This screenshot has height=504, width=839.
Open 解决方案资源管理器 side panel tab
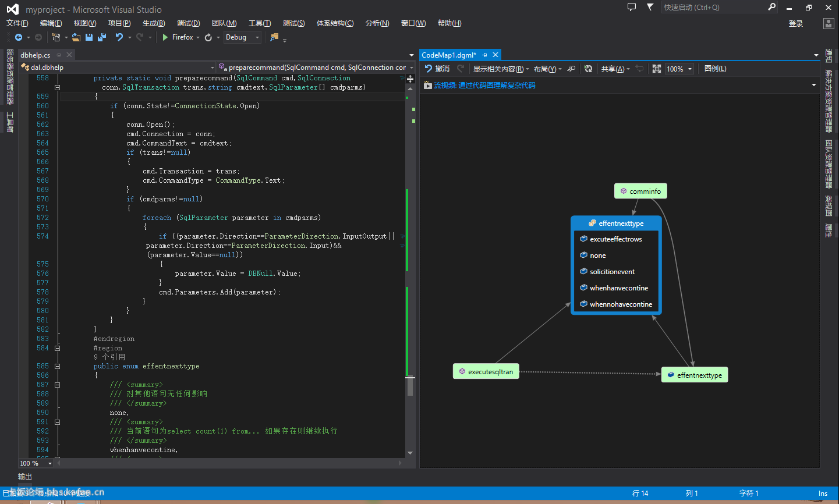pos(829,101)
